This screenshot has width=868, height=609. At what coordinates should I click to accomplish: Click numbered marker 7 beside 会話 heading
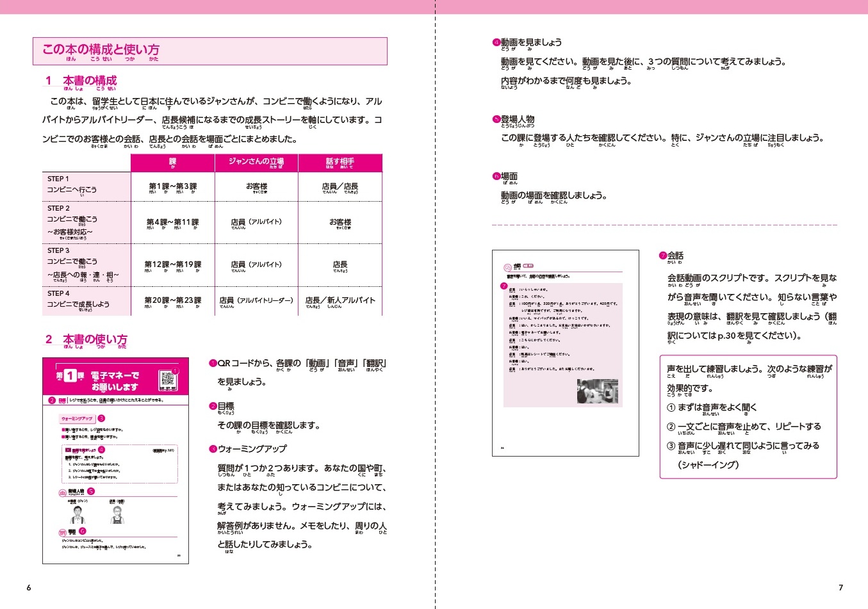tap(663, 256)
